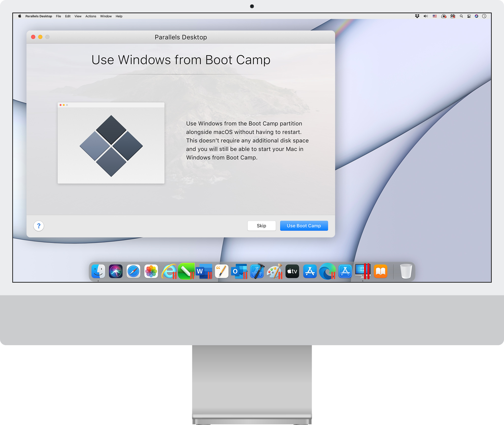Open the green chalk app in Dock

pos(186,271)
